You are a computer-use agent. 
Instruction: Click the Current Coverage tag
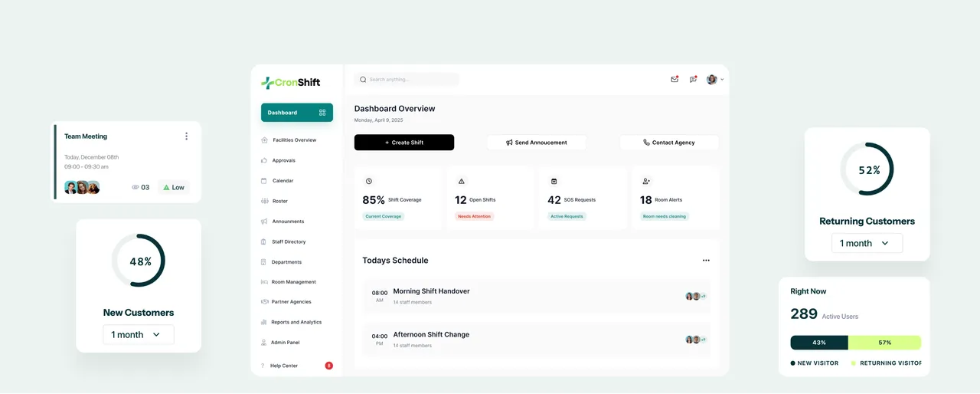tap(384, 216)
